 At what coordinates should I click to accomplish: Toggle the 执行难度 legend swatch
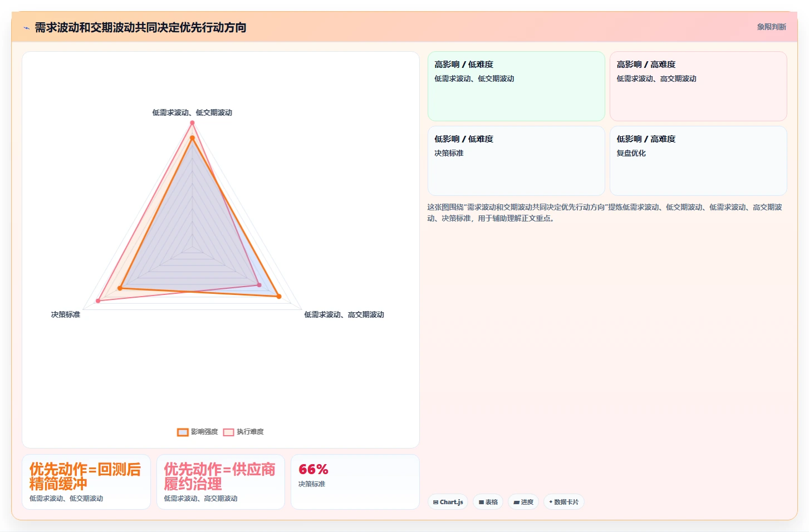click(228, 432)
